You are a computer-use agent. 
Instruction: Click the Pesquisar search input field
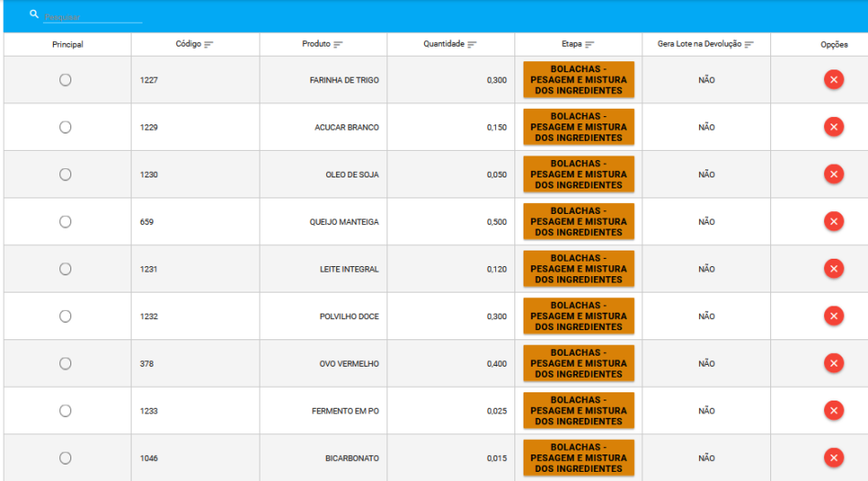pos(92,16)
